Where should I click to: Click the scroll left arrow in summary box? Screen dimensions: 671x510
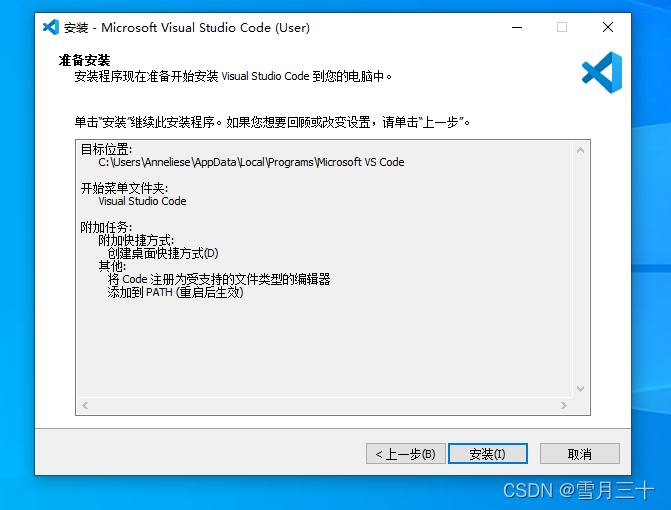point(85,405)
